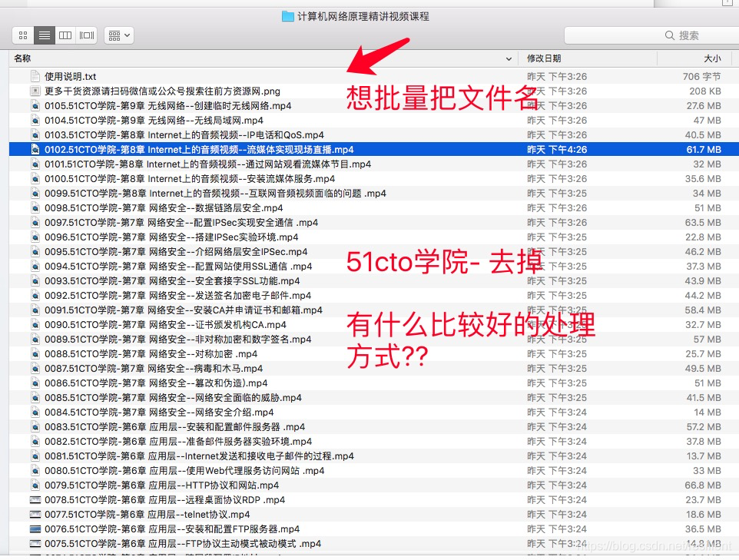Switch Finder to list view
739x560 pixels.
click(45, 35)
